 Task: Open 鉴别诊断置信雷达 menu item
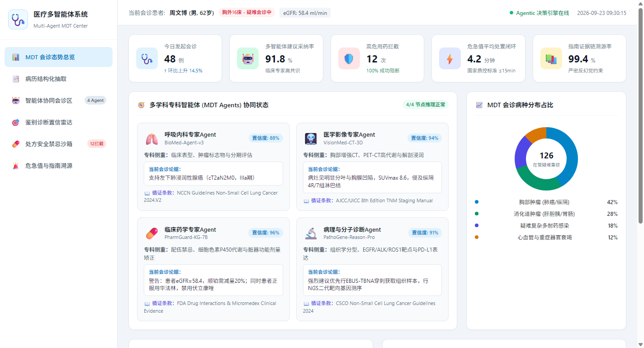click(58, 122)
